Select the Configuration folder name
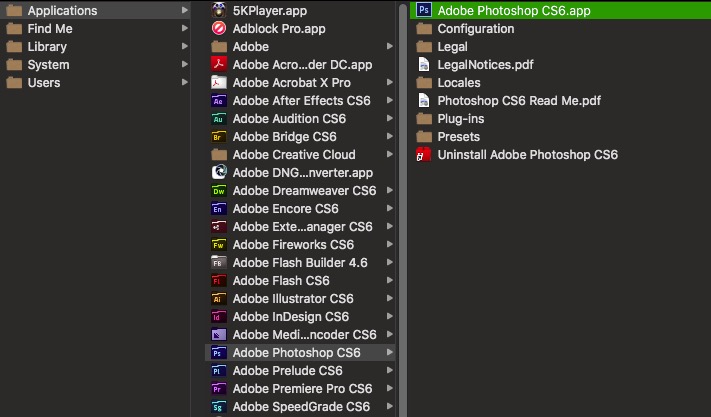Screen dimensions: 711x417 point(476,29)
